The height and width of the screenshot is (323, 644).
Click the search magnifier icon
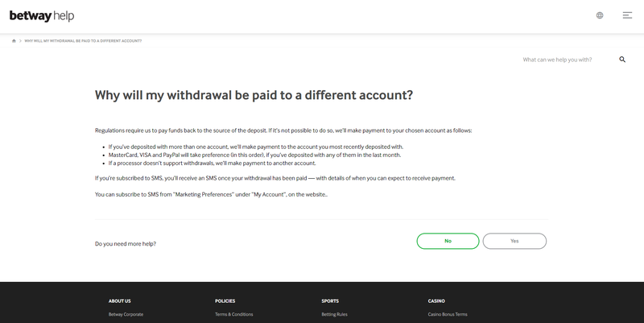622,60
